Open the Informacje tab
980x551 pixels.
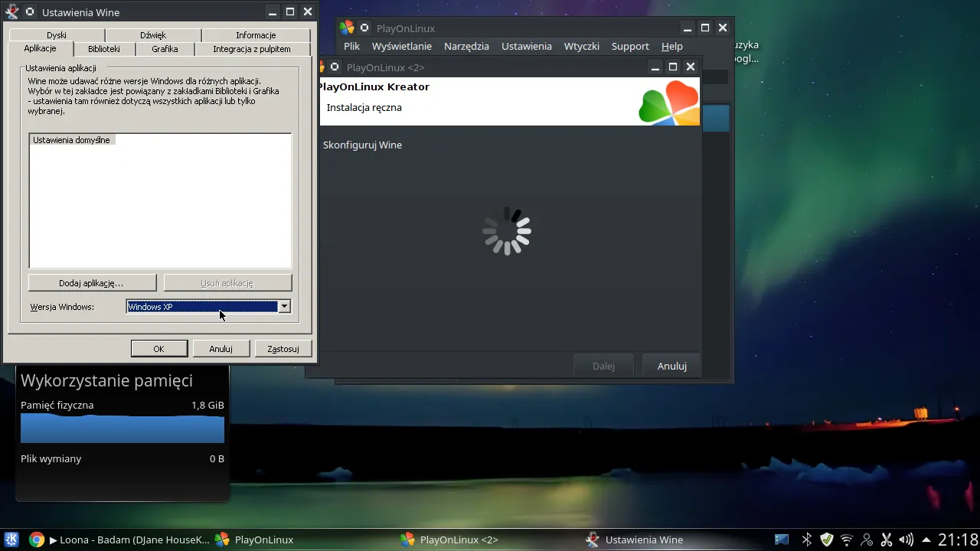[x=256, y=35]
